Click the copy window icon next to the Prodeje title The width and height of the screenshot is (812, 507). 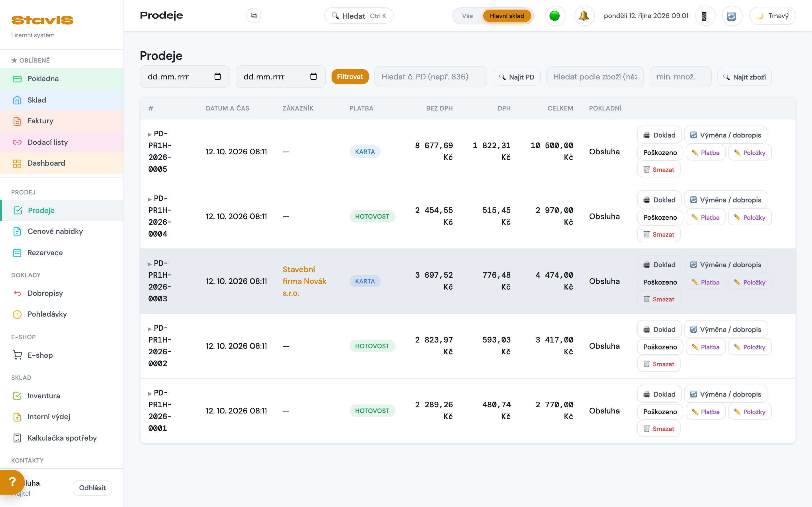coord(254,15)
